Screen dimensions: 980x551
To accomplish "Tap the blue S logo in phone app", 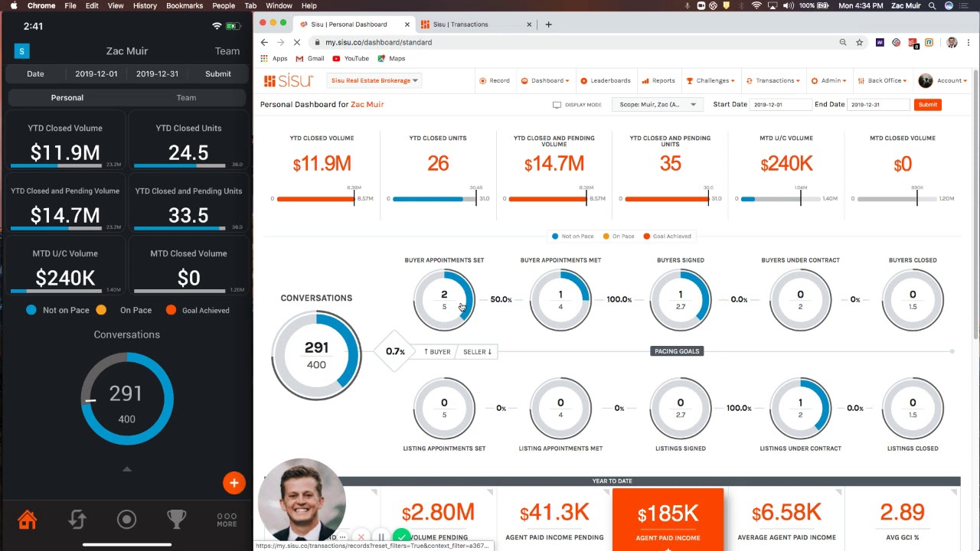I will point(21,51).
